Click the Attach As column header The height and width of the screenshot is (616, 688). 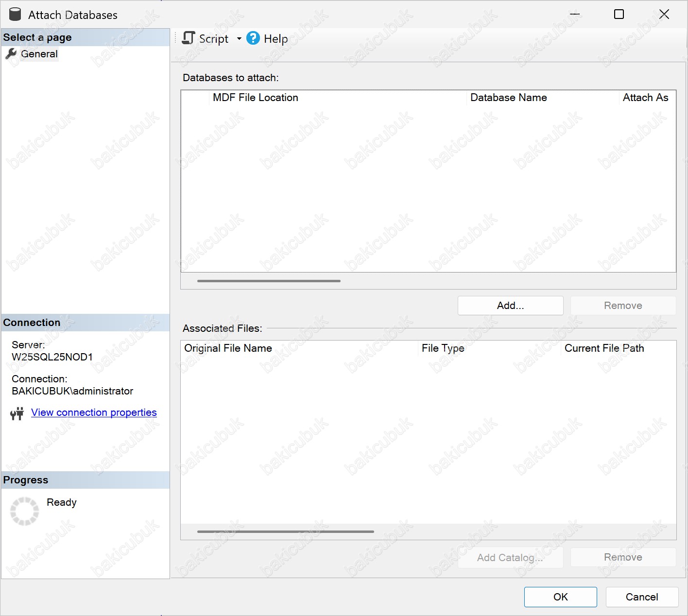[x=645, y=98]
